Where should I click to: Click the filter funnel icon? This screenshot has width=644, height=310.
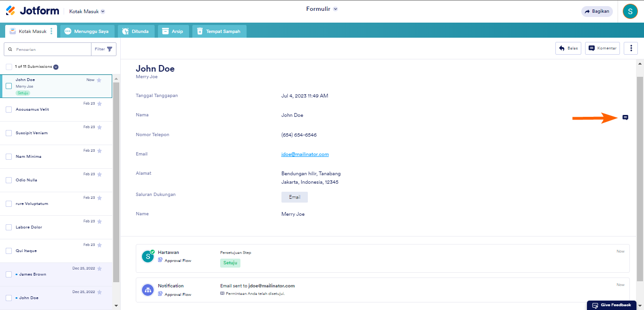110,49
